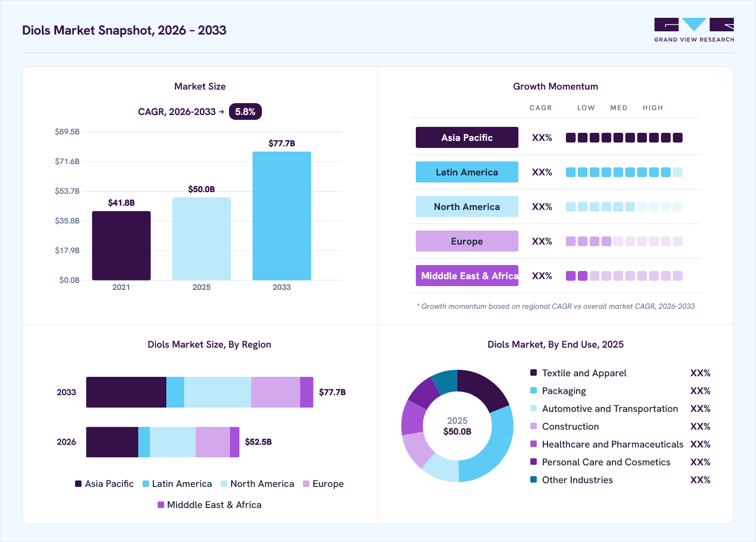Click the Asia Pacific region label

click(x=467, y=138)
